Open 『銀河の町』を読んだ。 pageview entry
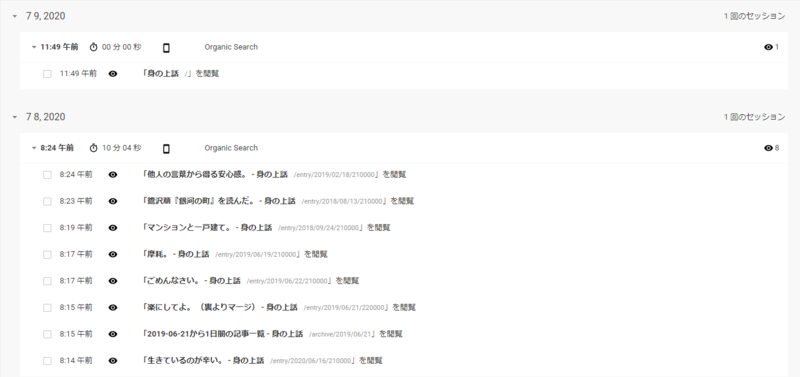 click(x=278, y=201)
